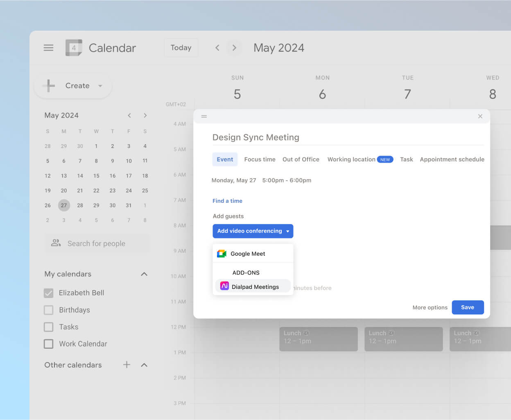Save the Design Sync Meeting event
511x420 pixels.
coord(468,307)
